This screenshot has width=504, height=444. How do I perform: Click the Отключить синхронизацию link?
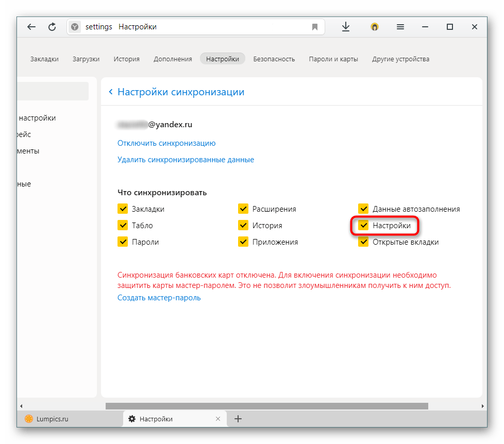click(x=166, y=143)
